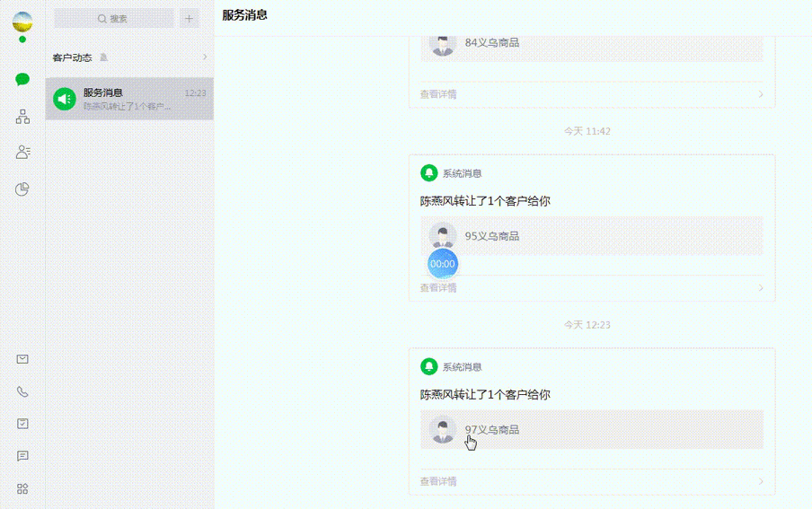The width and height of the screenshot is (812, 509).
Task: Click the search box 搜索
Action: 113,19
